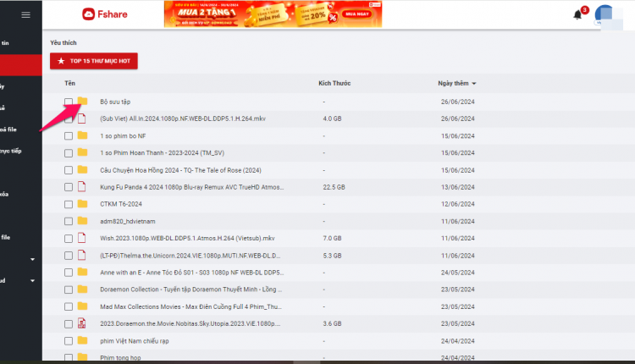This screenshot has height=364, width=635.
Task: Click folder icon of 1 so Phim Hoan Thanh
Action: pos(83,152)
